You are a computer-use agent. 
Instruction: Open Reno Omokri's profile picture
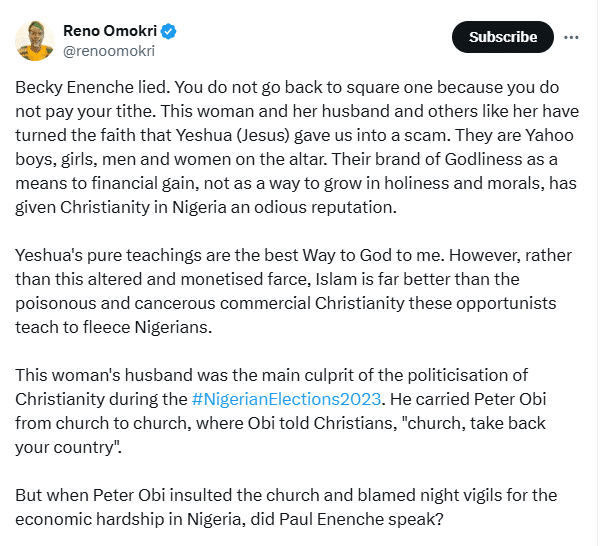(34, 39)
